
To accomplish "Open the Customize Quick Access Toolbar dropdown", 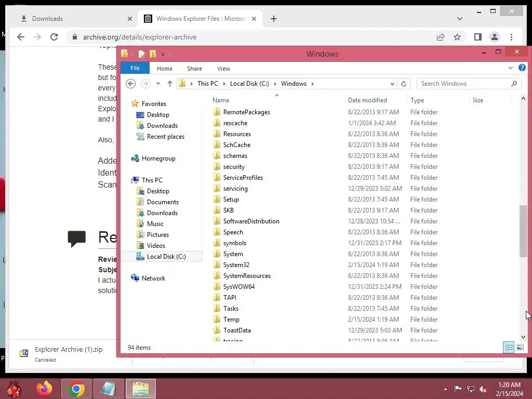I will coord(163,54).
